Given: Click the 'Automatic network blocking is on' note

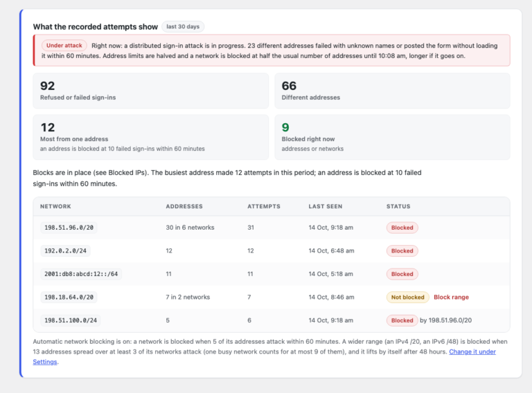Looking at the screenshot, I should tap(270, 351).
